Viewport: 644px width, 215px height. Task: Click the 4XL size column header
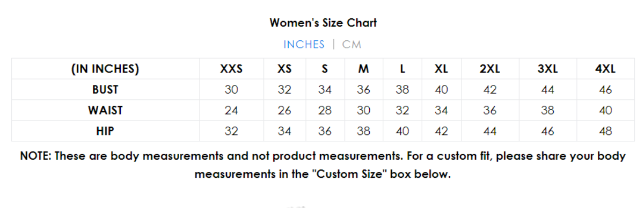click(x=605, y=69)
